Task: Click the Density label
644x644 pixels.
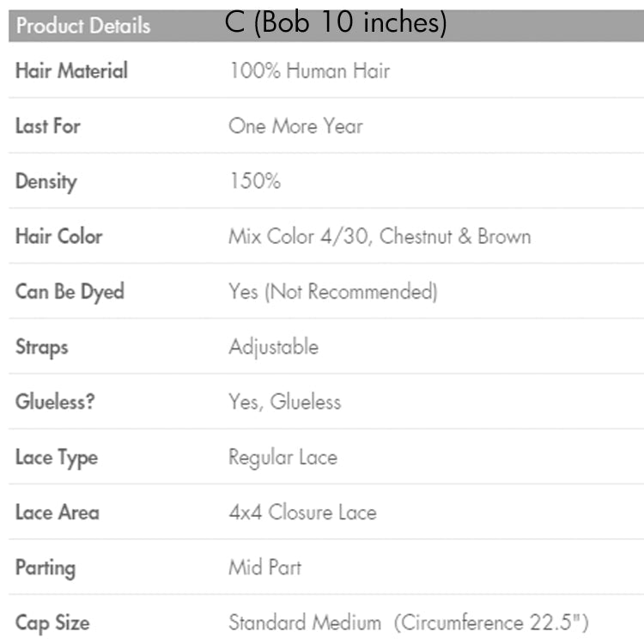Action: click(46, 181)
